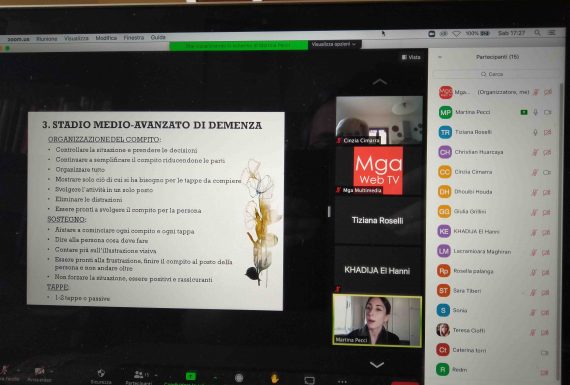Screen dimensions: 570x385
Task: Show previous video thumbnails with up chevron
Action: point(379,82)
